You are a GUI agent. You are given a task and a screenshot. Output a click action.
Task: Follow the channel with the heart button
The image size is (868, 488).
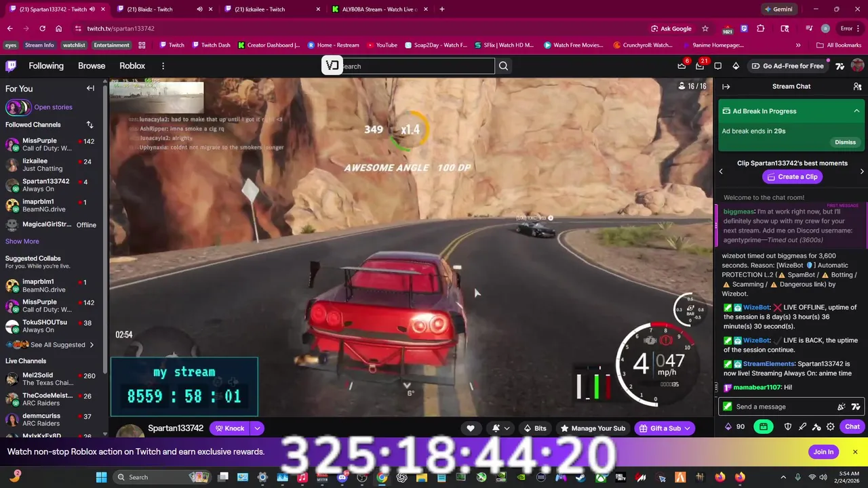[470, 428]
